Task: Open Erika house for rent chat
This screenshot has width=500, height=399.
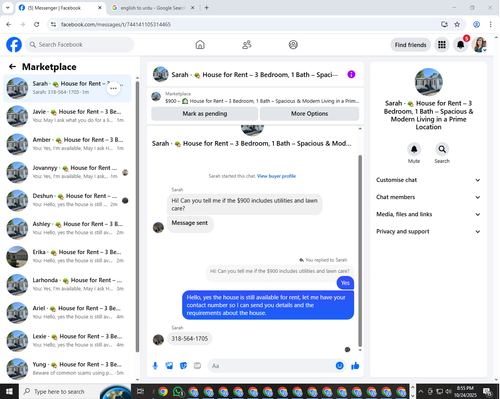Action: 67,256
